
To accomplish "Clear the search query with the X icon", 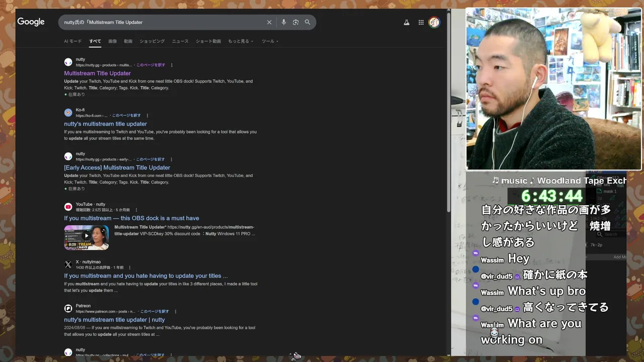I will point(269,22).
